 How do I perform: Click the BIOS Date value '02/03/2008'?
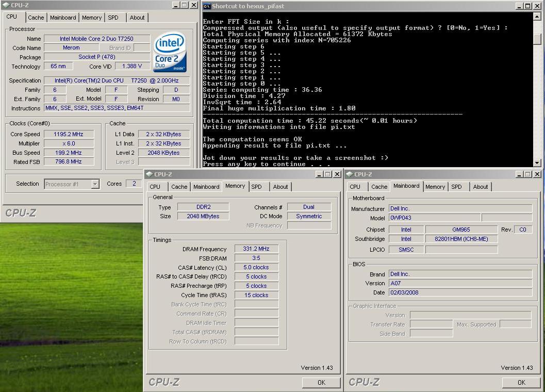pos(460,292)
